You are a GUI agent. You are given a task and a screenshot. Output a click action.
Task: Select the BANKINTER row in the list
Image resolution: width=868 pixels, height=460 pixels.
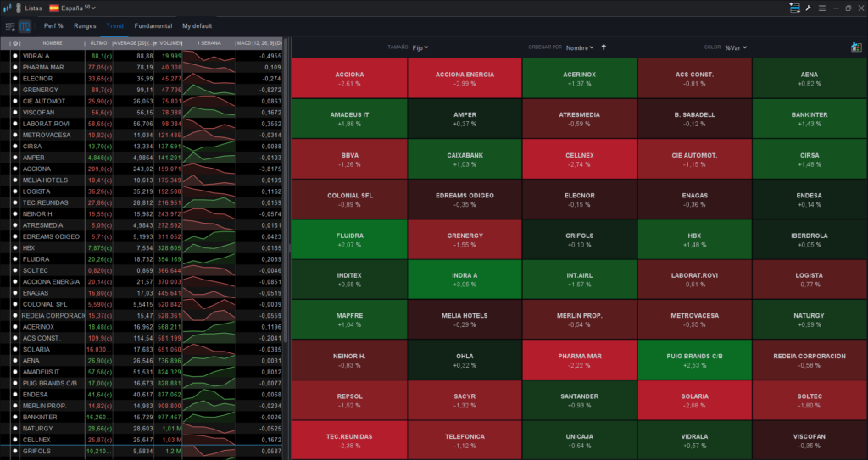[x=142, y=417]
